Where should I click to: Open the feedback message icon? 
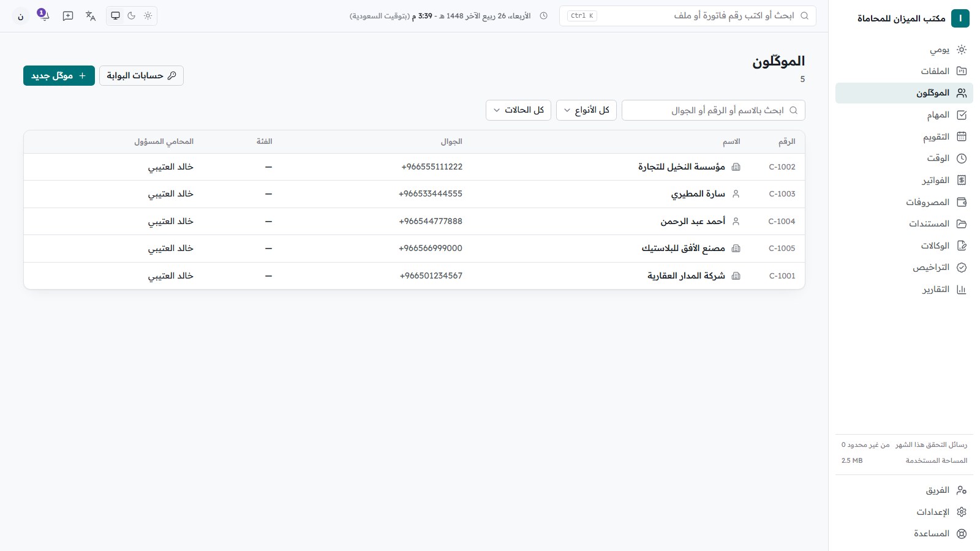[68, 16]
